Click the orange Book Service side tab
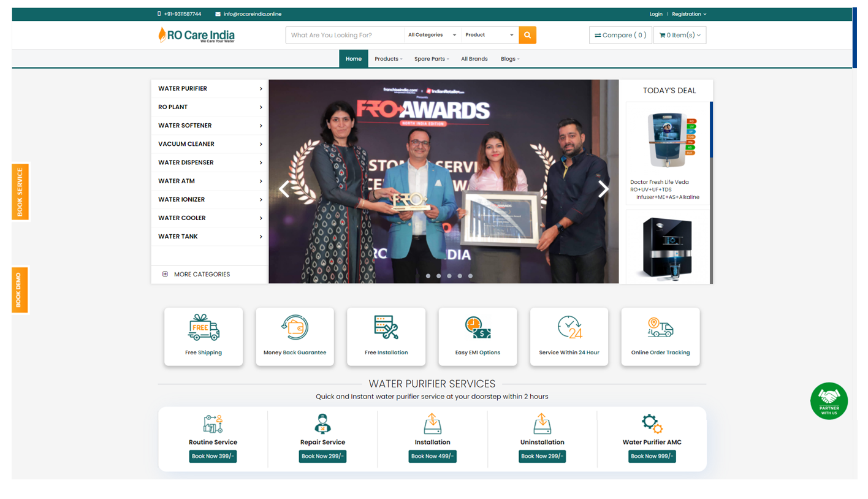Viewport: 868px width, 499px height. (20, 192)
